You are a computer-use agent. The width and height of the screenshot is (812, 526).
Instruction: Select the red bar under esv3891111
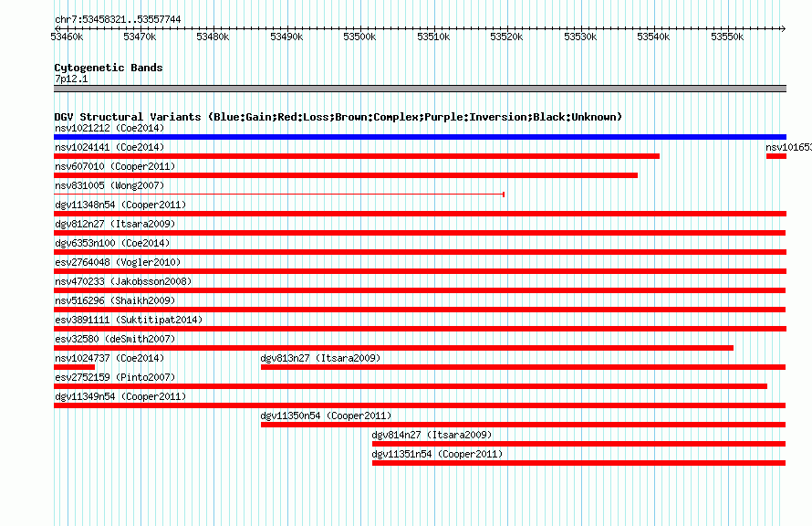coord(420,329)
